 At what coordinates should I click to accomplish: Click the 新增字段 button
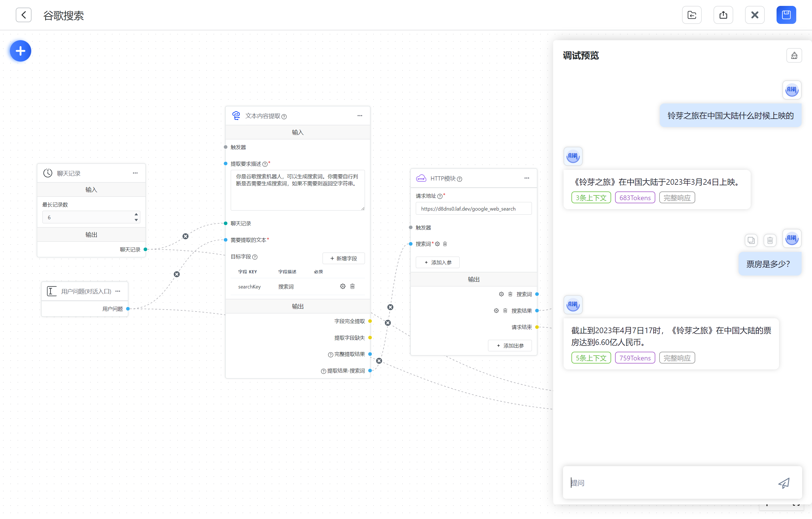[x=343, y=258]
